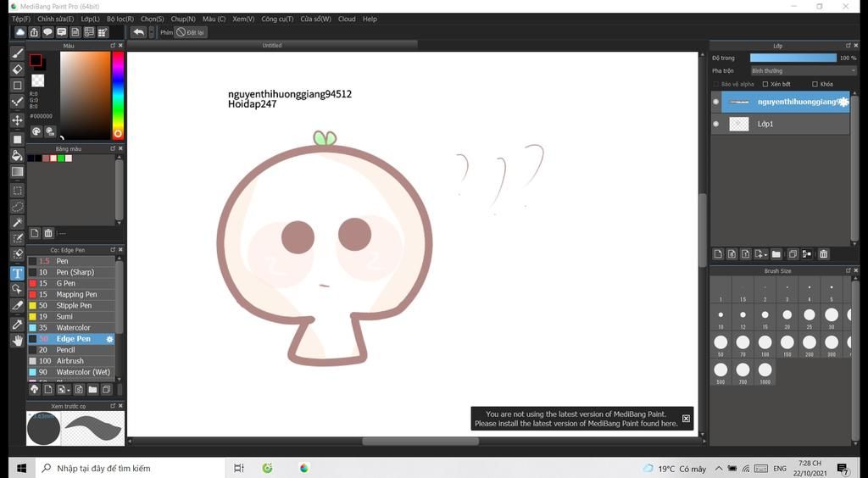Adjust the Độ trong opacity slider
The width and height of the screenshot is (868, 478).
[x=793, y=58]
